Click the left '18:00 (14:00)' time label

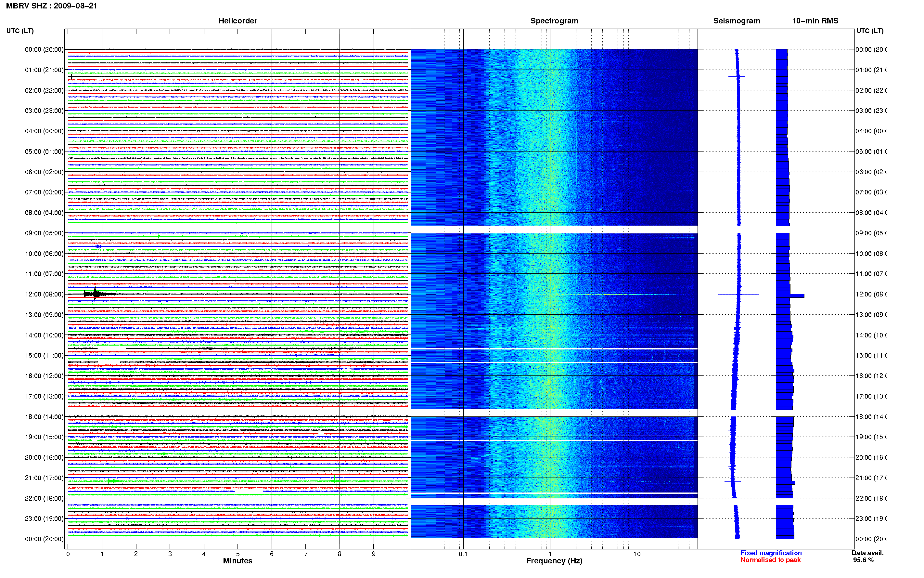coord(44,417)
